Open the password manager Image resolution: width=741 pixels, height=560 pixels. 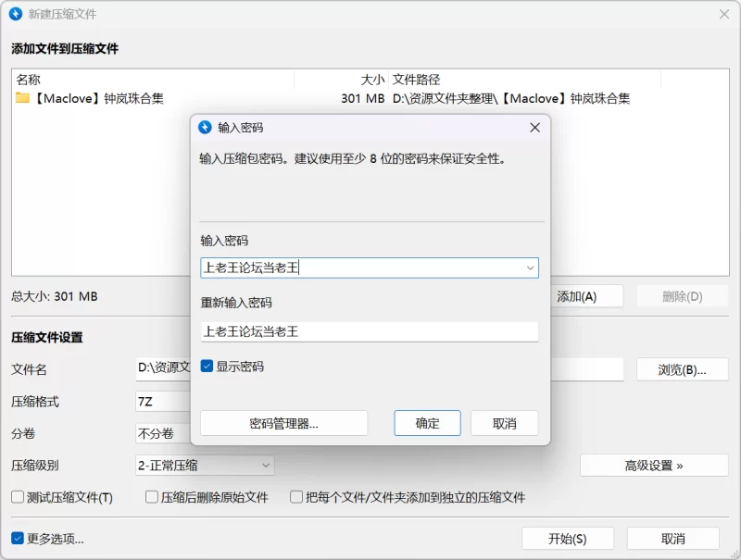(x=283, y=424)
